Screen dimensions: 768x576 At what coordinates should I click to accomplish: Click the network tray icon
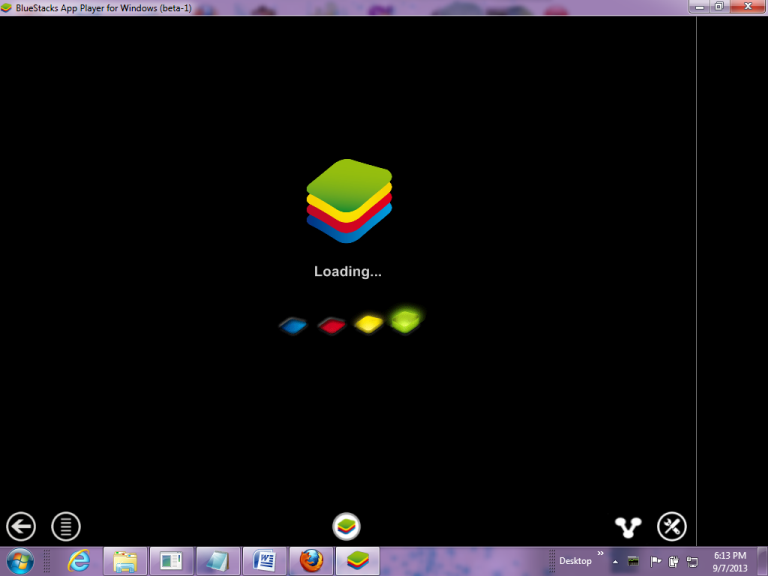coord(692,562)
